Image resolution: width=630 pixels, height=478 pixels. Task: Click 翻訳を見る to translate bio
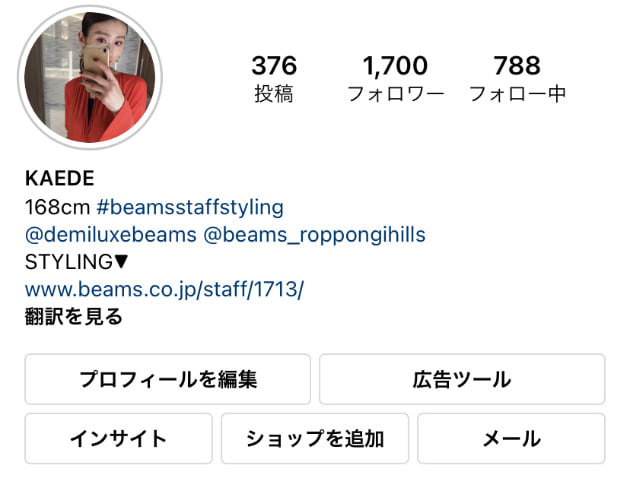click(x=74, y=317)
